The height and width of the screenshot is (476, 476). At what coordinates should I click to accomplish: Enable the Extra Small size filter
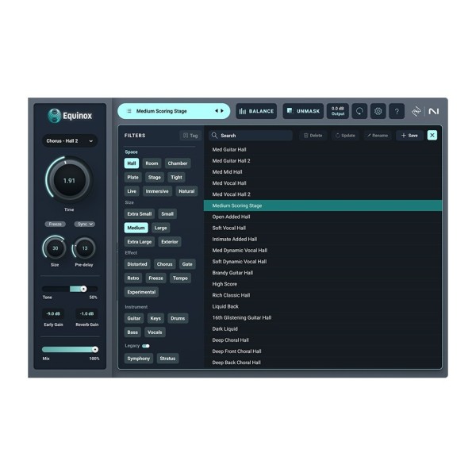pyautogui.click(x=140, y=213)
